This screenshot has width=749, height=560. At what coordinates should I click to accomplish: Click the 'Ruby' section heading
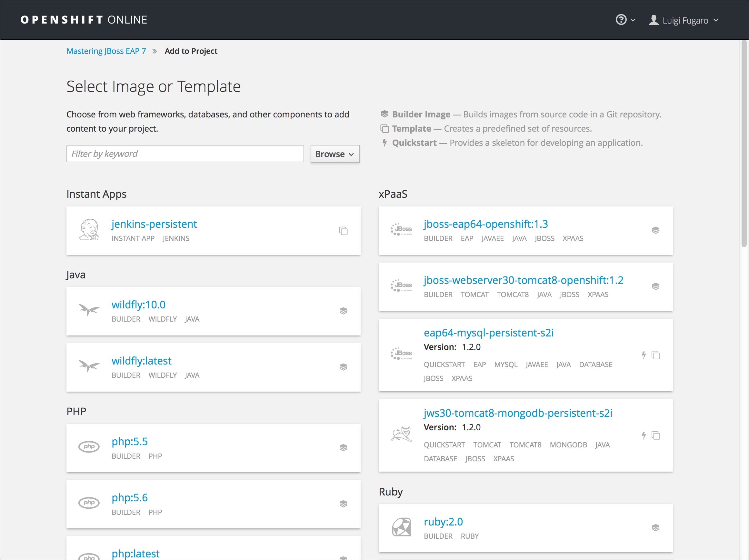coord(391,492)
